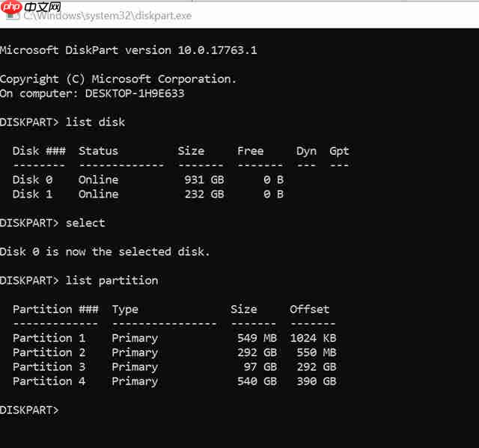479x448 pixels.
Task: Click the 'Status' column header
Action: point(98,151)
